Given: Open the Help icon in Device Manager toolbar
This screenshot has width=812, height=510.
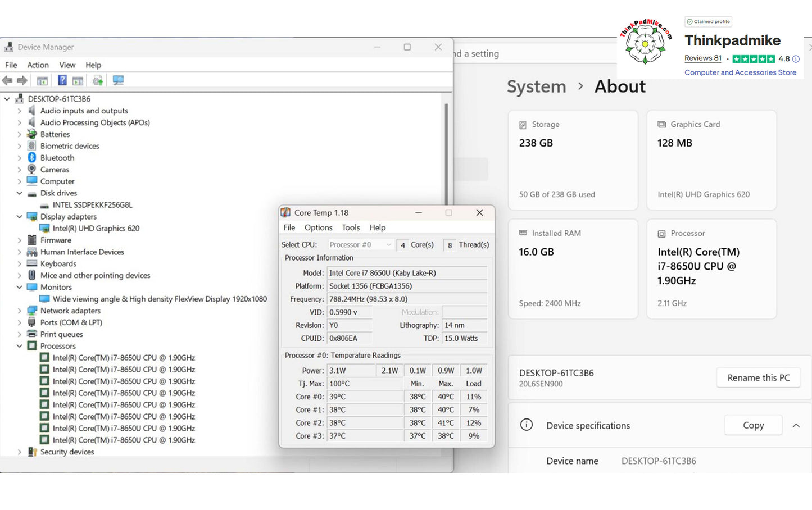Looking at the screenshot, I should click(x=62, y=80).
